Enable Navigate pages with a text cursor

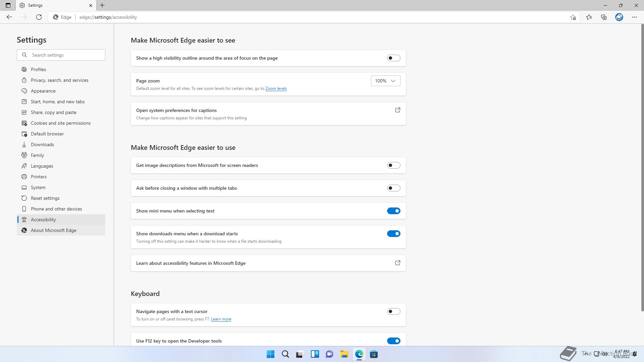394,311
